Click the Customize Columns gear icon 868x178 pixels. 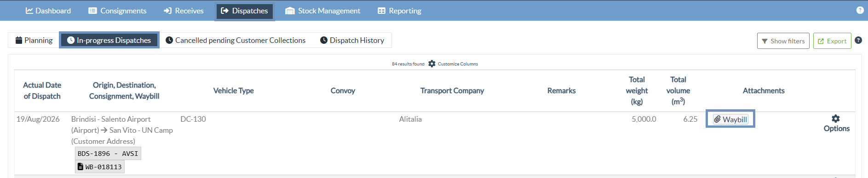pos(431,64)
